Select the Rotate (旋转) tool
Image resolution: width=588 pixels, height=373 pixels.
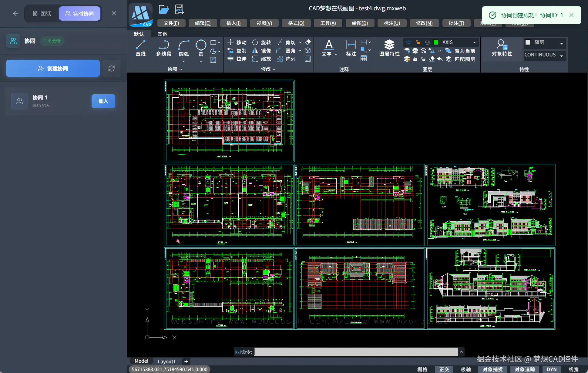tap(262, 42)
